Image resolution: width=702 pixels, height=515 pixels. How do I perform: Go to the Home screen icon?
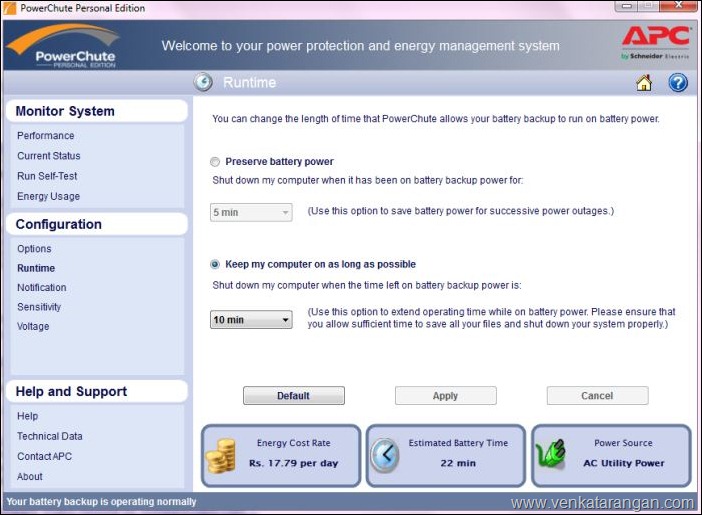[644, 83]
